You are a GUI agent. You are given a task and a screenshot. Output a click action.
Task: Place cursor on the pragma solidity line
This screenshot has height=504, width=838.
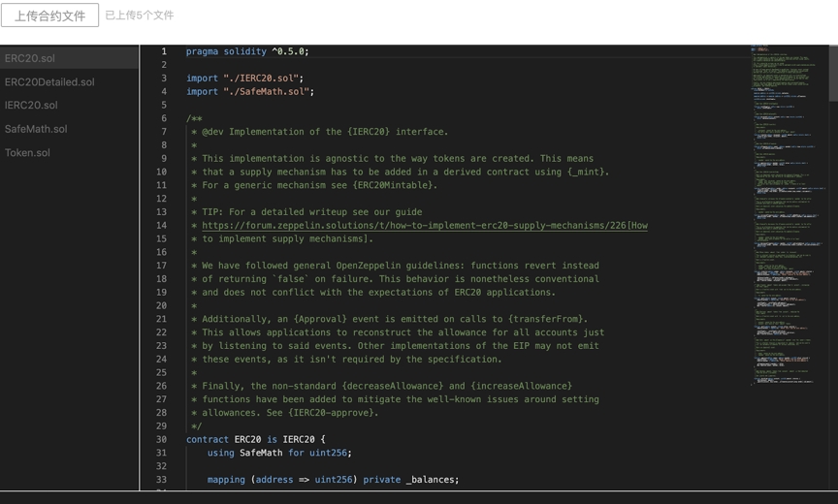click(x=247, y=51)
